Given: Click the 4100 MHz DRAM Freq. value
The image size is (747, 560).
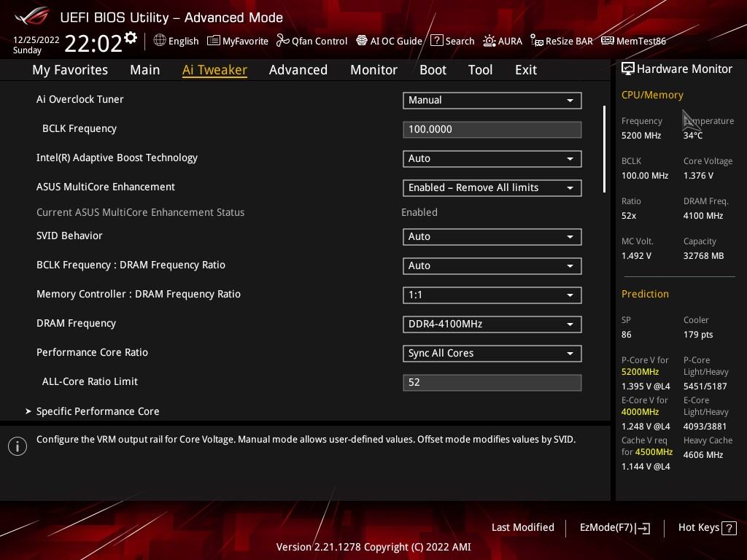Looking at the screenshot, I should tap(703, 216).
